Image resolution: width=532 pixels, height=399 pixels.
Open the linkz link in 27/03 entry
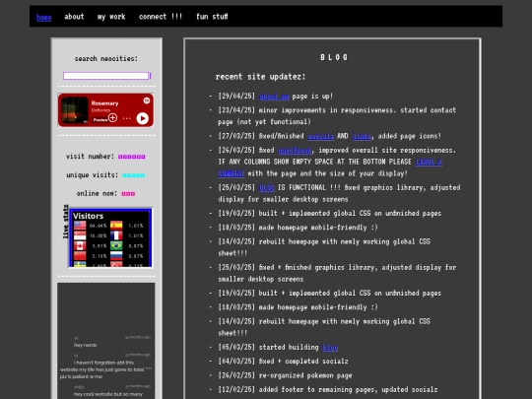click(362, 136)
